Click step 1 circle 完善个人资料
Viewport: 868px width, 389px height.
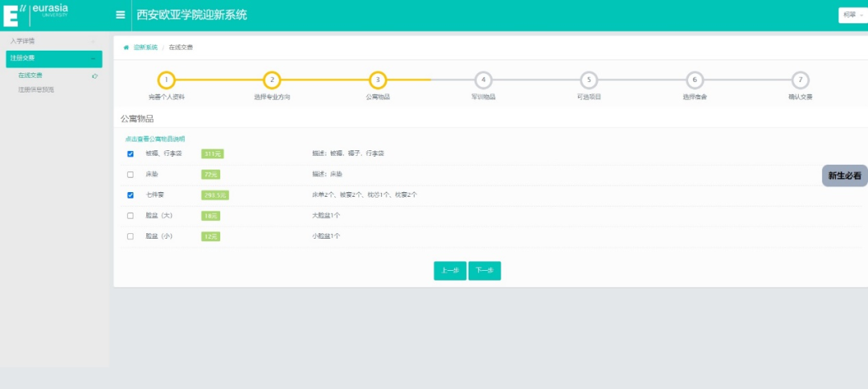click(x=166, y=80)
